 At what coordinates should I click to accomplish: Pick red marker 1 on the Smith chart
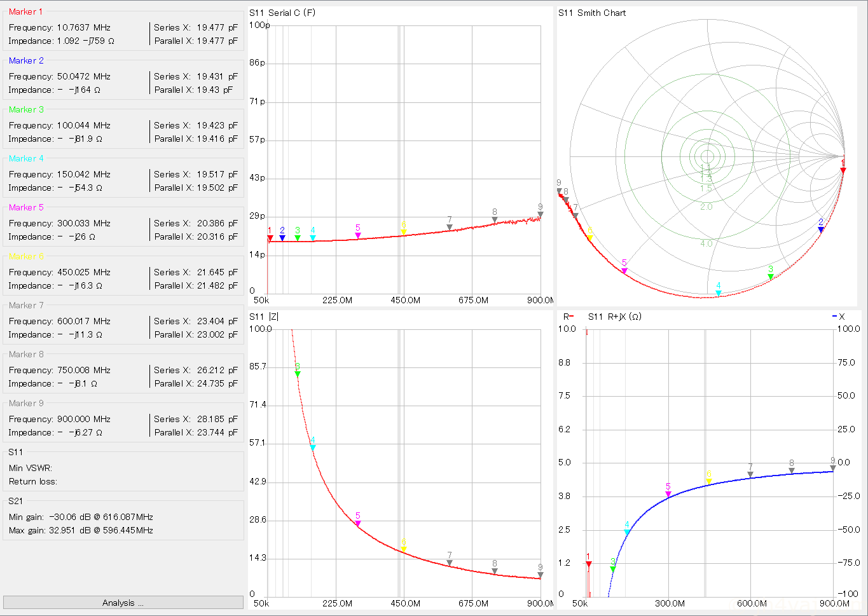843,170
